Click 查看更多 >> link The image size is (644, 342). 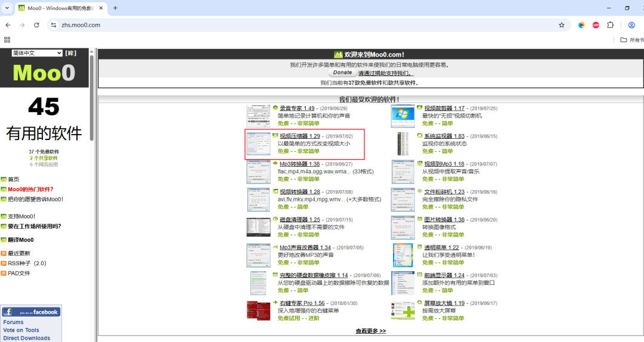371,331
